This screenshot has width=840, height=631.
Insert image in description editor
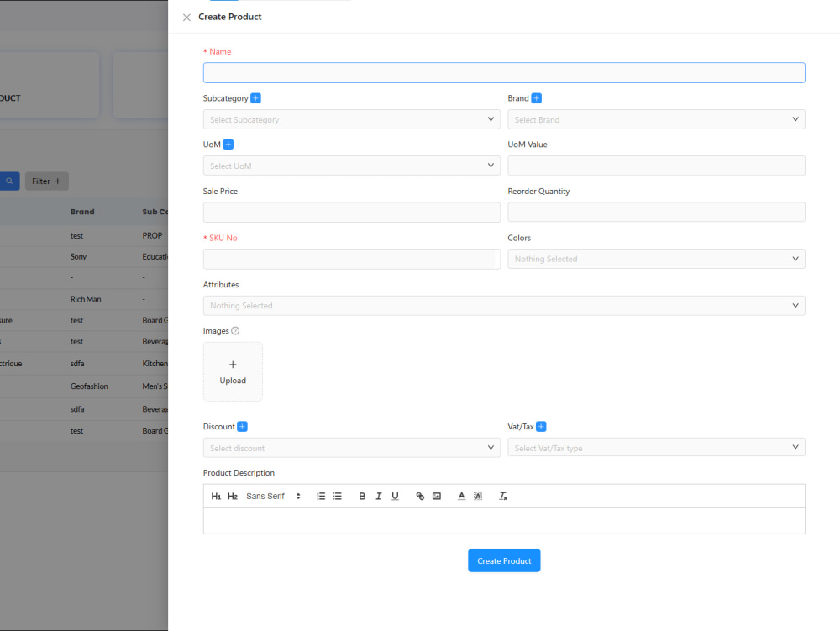(437, 496)
